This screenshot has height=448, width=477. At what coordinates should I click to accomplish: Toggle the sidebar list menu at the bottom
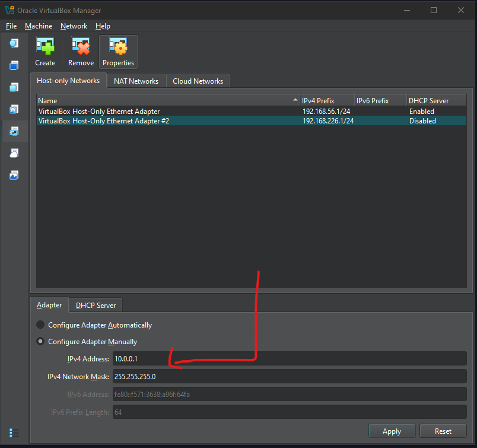(x=14, y=433)
